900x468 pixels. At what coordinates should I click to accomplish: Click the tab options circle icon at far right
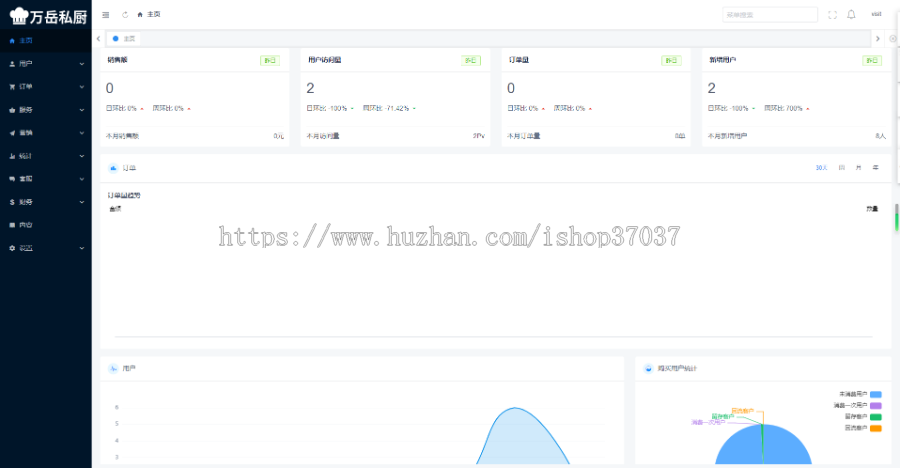pyautogui.click(x=893, y=38)
